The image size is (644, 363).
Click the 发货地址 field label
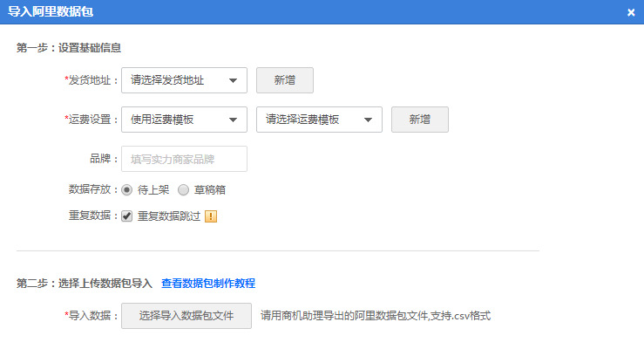coord(92,80)
